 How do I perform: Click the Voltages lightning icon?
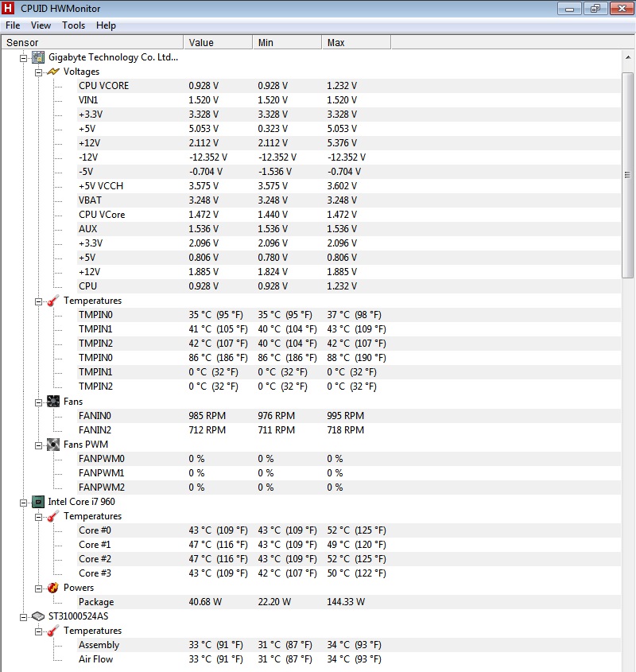(53, 72)
